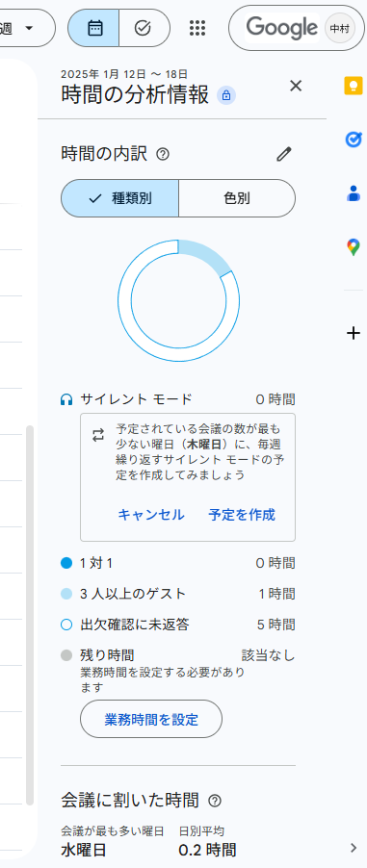Click plus to get add-ons
The height and width of the screenshot is (868, 367).
[354, 333]
